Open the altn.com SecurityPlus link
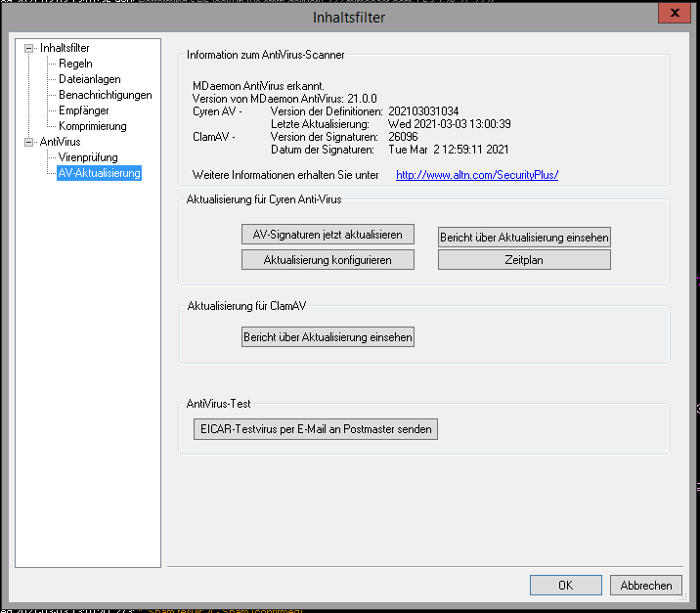This screenshot has height=613, width=700. click(476, 175)
